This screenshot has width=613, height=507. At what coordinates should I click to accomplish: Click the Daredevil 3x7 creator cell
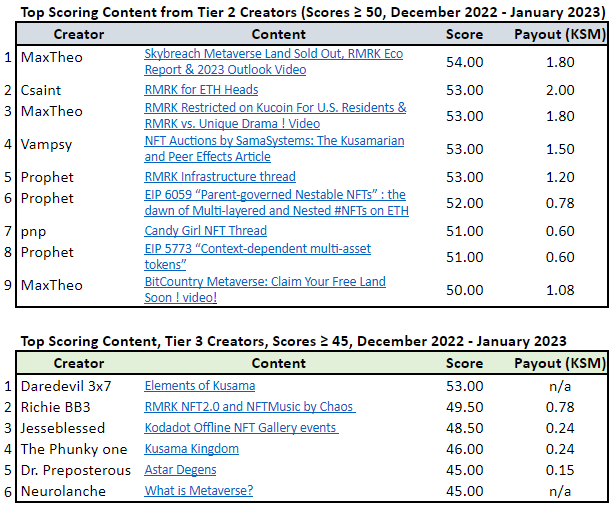pos(66,386)
